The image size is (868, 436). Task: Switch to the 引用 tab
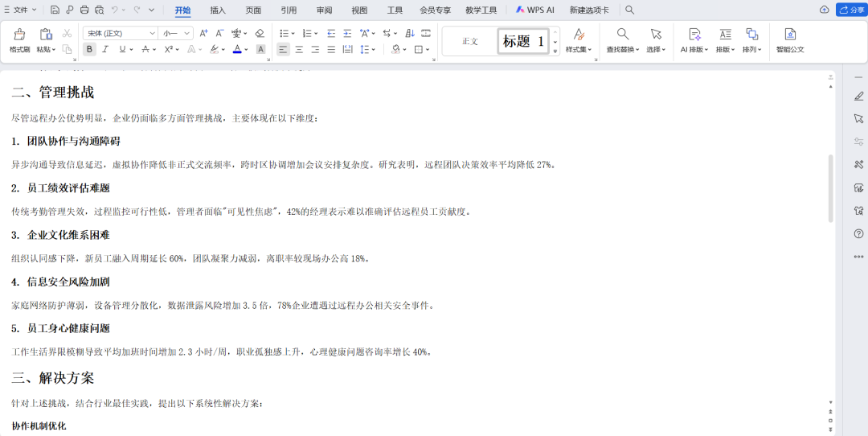click(x=289, y=10)
